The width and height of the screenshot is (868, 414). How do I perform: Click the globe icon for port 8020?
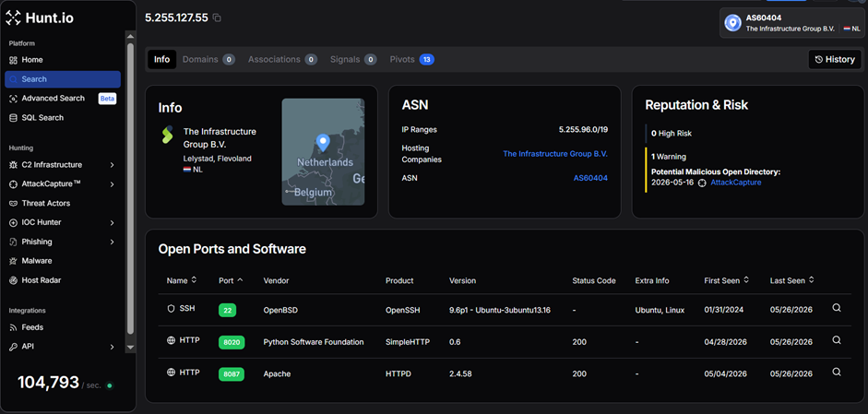coord(171,340)
